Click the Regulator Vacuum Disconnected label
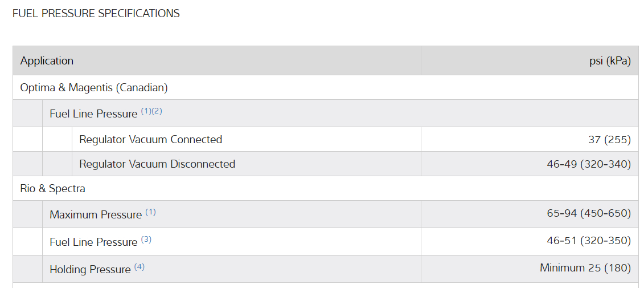The height and width of the screenshot is (288, 644). [x=157, y=164]
